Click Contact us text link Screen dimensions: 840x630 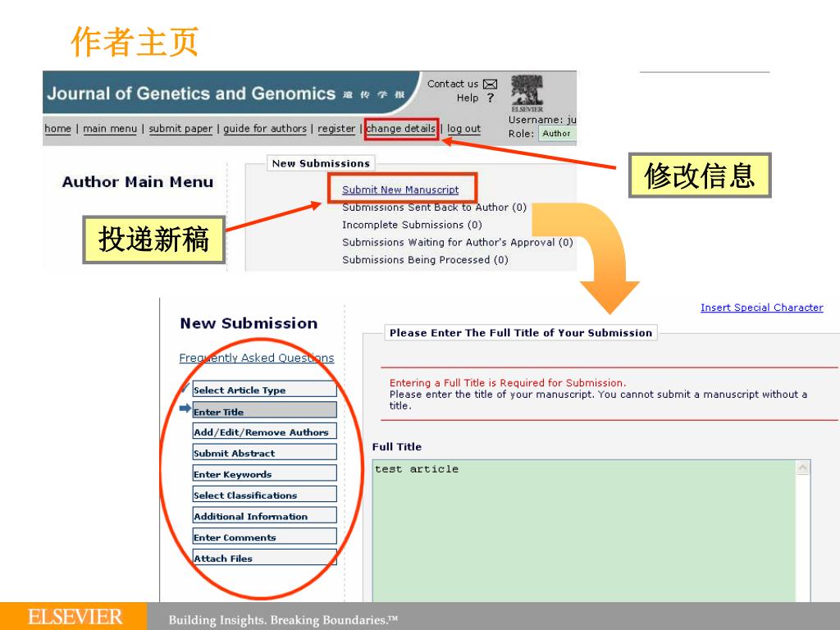(x=453, y=84)
